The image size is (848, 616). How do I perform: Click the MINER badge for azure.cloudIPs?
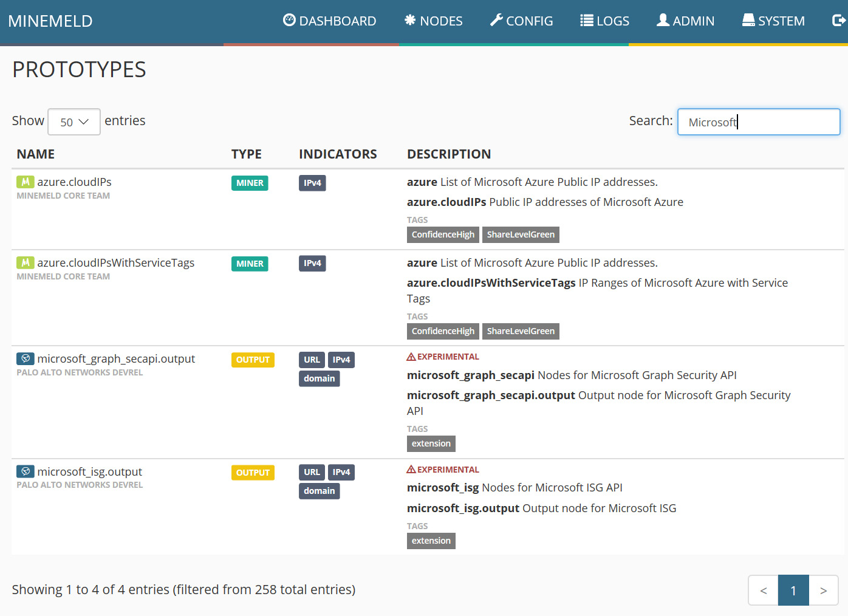coord(250,183)
